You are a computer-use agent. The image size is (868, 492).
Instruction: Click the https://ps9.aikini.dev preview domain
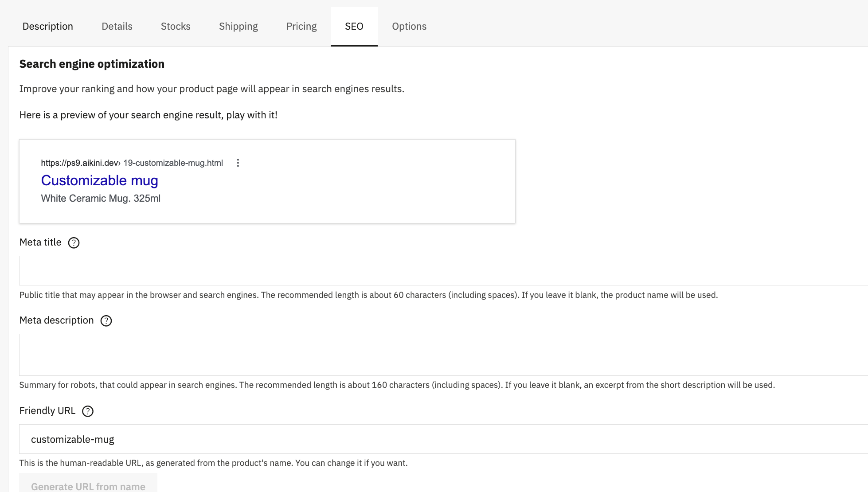(80, 163)
